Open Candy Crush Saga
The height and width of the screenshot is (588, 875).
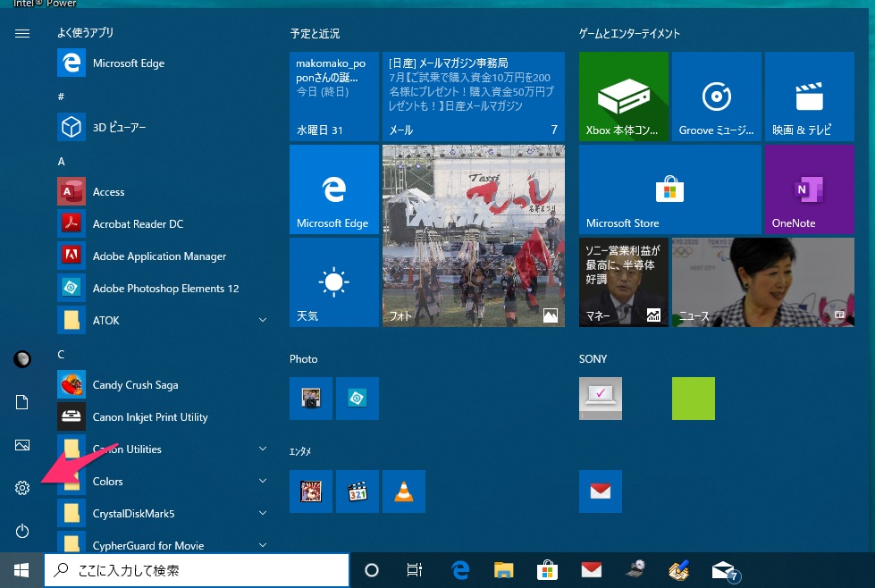point(164,385)
